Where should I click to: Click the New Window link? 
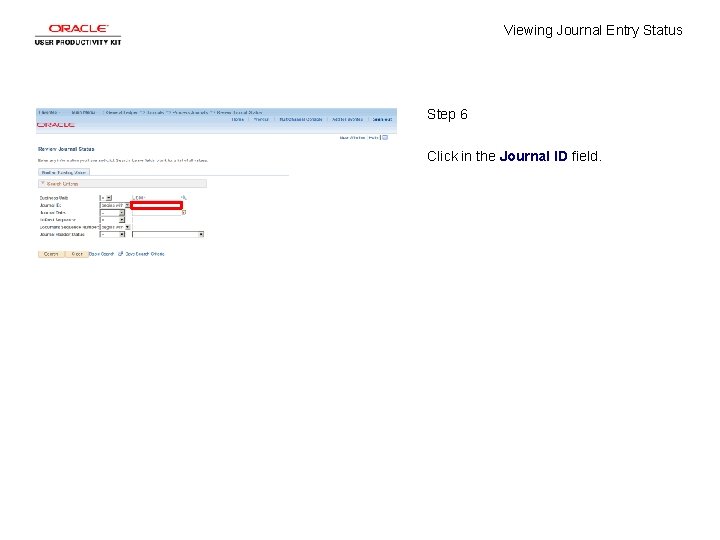[x=352, y=137]
